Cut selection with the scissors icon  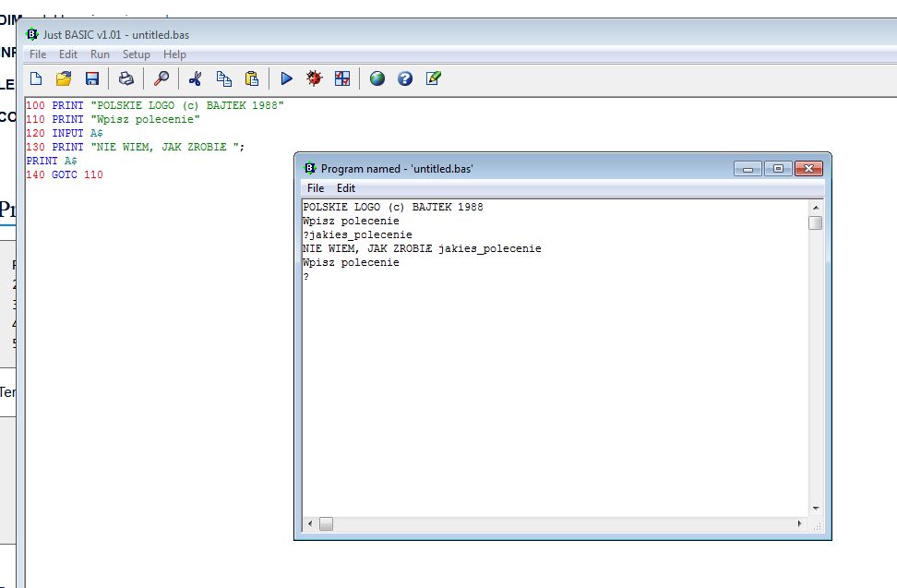[195, 78]
